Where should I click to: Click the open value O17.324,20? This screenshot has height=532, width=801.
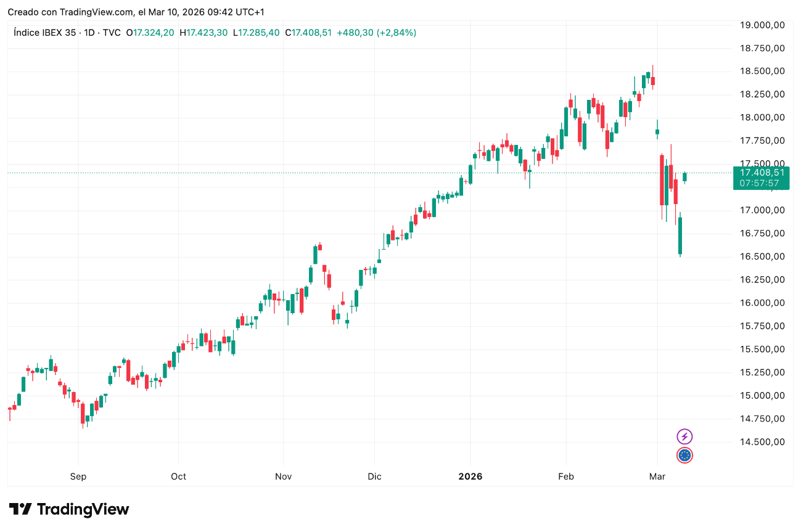click(150, 33)
